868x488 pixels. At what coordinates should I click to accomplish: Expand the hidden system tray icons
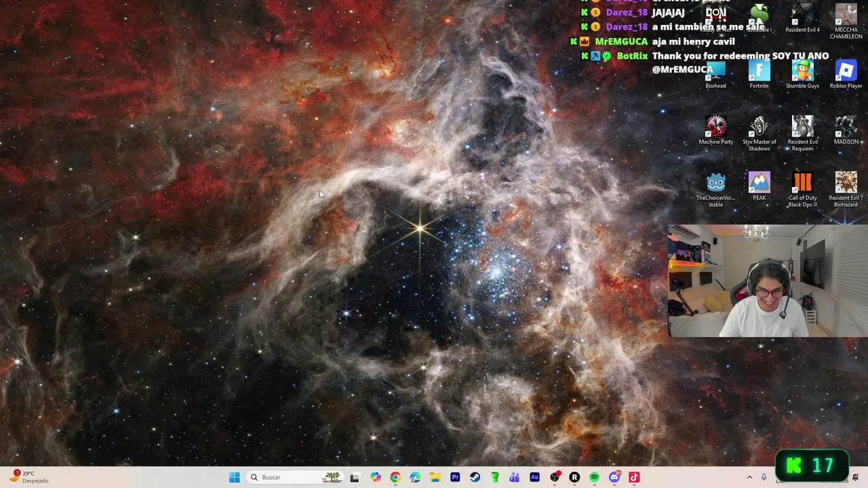[749, 477]
